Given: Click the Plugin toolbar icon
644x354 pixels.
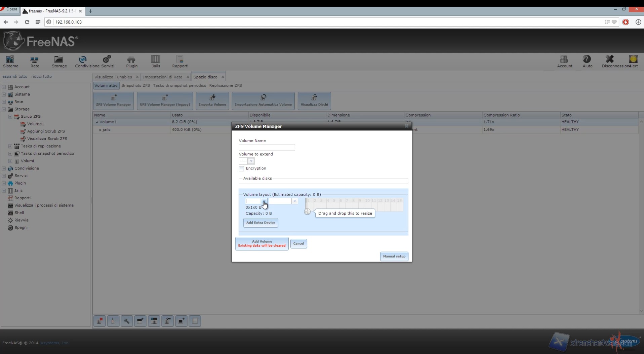Looking at the screenshot, I should (131, 62).
